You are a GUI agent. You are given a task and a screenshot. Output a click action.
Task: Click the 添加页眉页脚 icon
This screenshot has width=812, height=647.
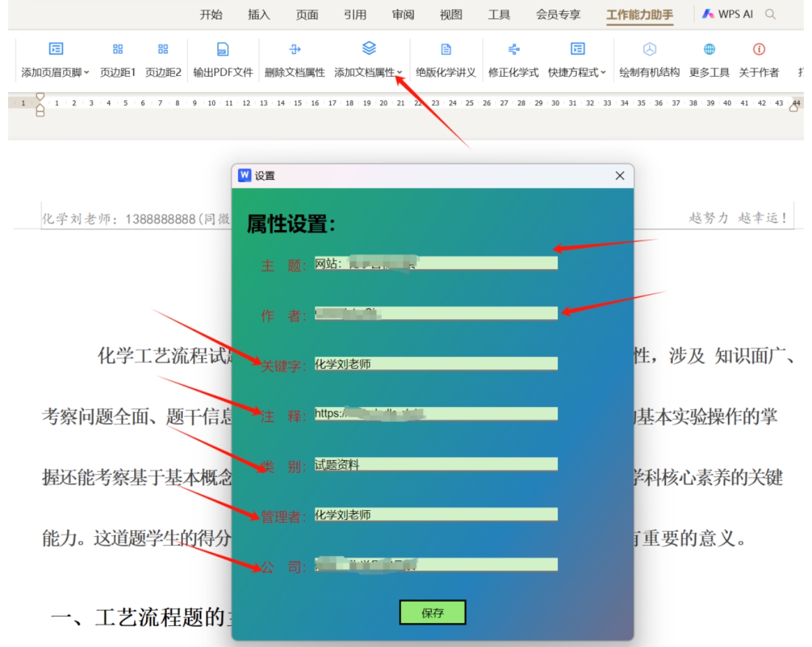(56, 49)
